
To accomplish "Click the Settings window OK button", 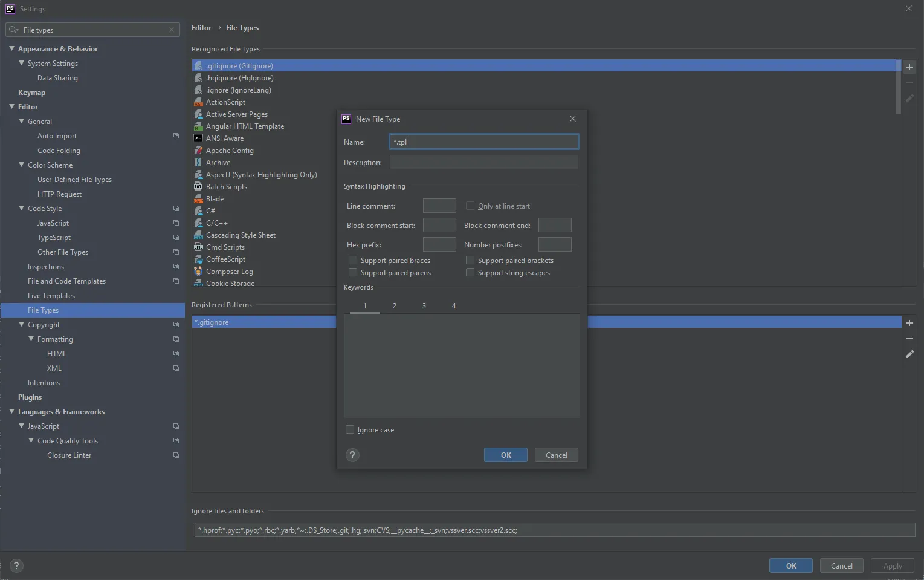I will 791,566.
